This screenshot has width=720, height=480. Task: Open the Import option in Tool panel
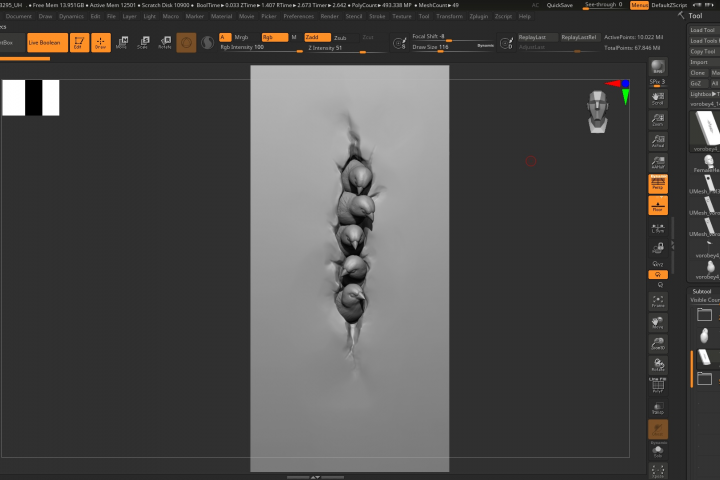point(699,62)
